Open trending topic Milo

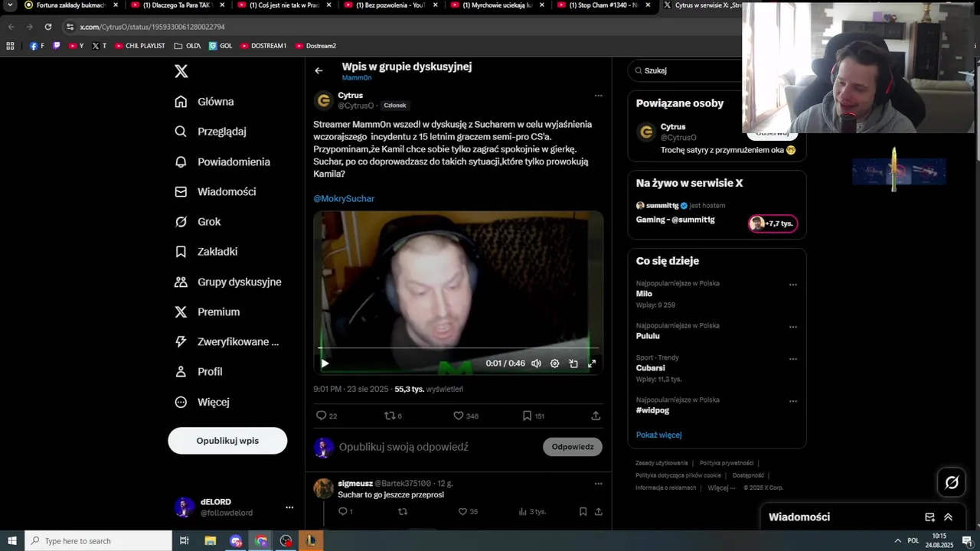644,294
